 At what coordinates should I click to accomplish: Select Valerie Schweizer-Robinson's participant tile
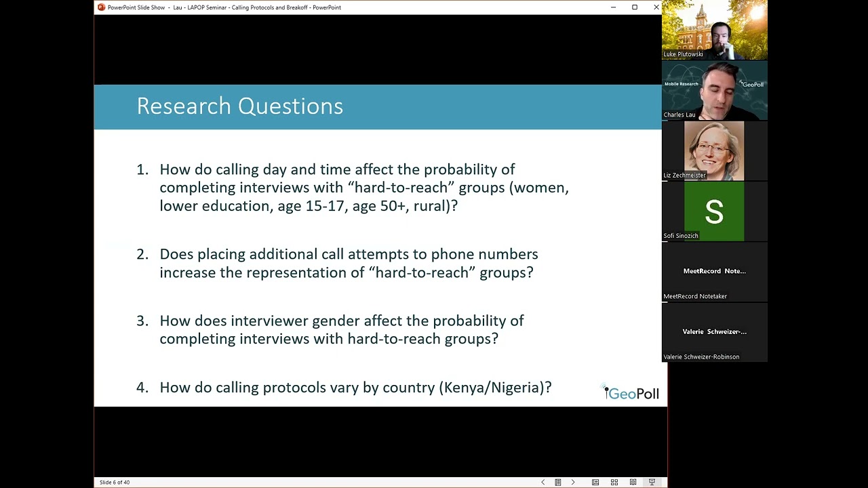(715, 332)
